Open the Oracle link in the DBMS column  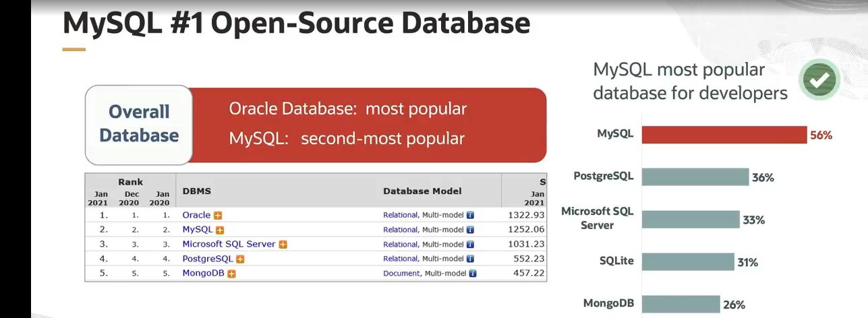[x=196, y=216]
